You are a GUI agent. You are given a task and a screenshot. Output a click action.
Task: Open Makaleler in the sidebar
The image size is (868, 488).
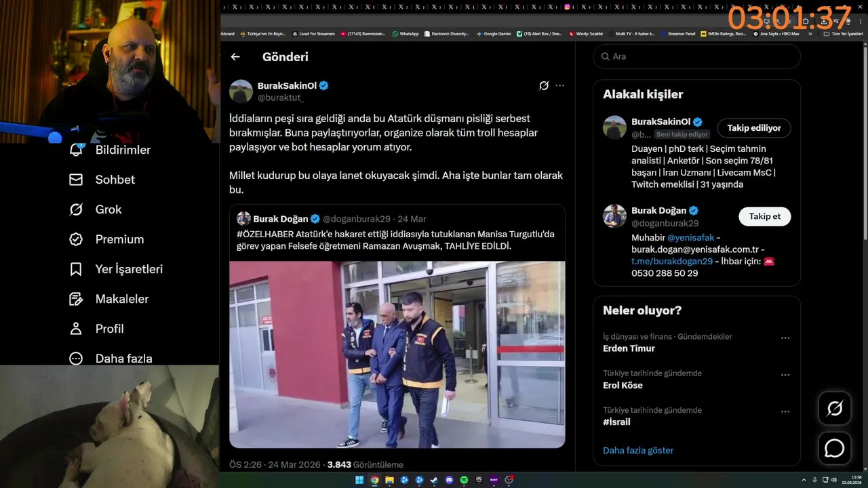[x=108, y=299]
